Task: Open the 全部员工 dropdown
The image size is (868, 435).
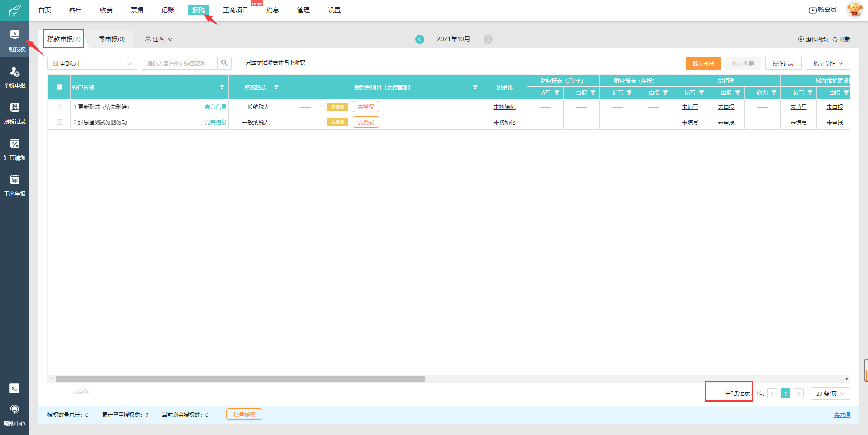Action: [92, 63]
